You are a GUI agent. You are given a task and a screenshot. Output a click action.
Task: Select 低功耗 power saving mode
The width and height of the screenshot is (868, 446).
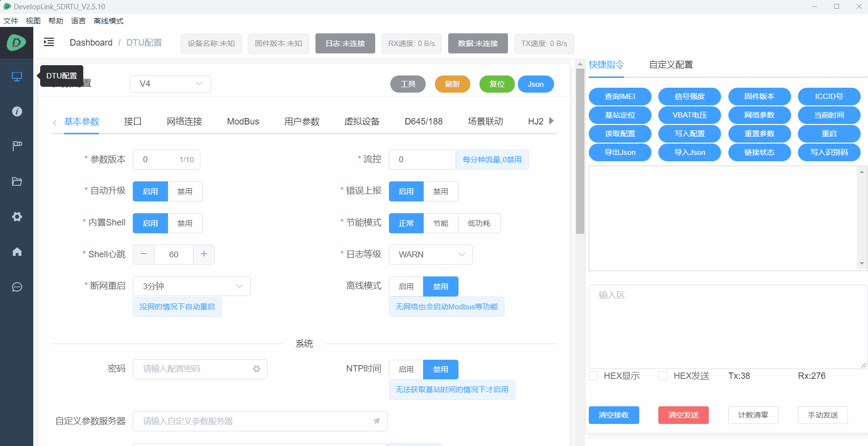[479, 223]
